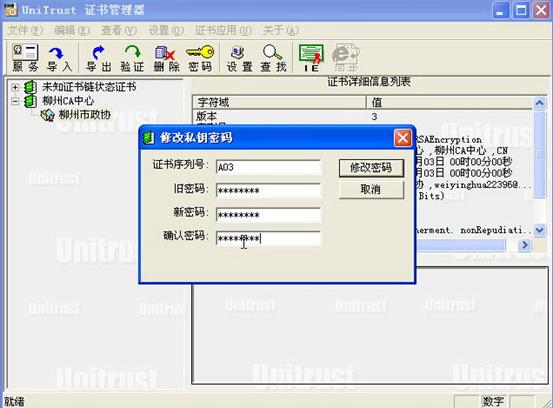This screenshot has height=408, width=553.
Task: Select the 导出 export icon
Action: pos(99,58)
